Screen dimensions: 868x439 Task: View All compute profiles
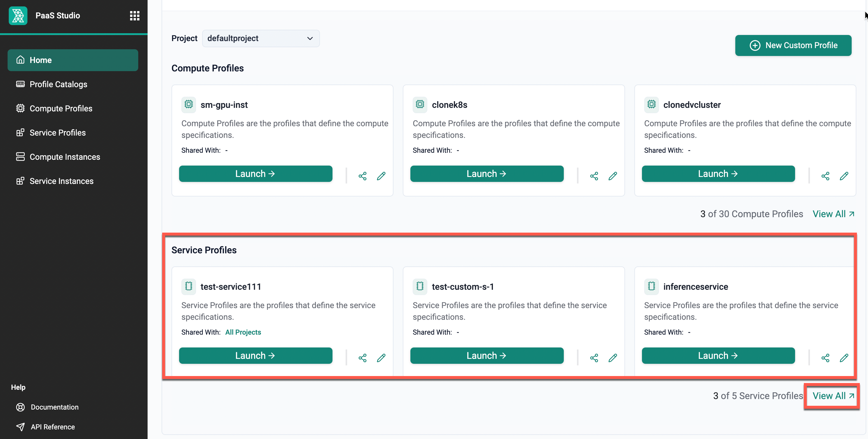click(834, 214)
